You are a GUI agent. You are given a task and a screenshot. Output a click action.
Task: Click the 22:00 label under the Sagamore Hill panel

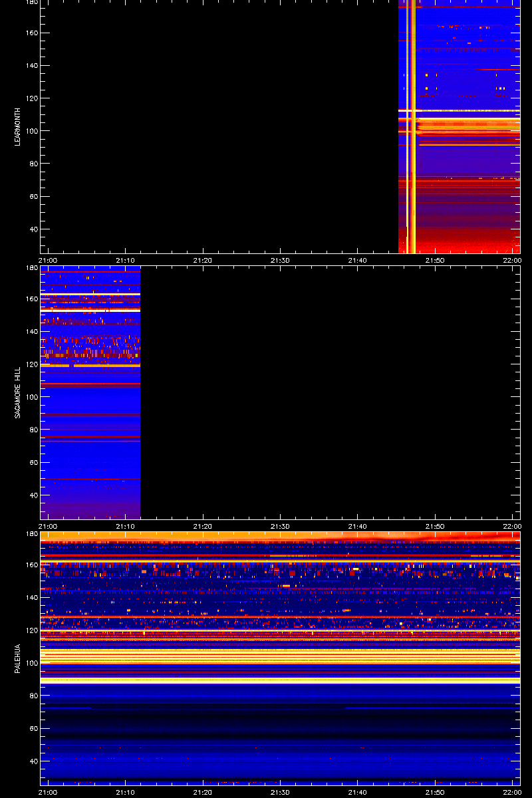point(513,527)
